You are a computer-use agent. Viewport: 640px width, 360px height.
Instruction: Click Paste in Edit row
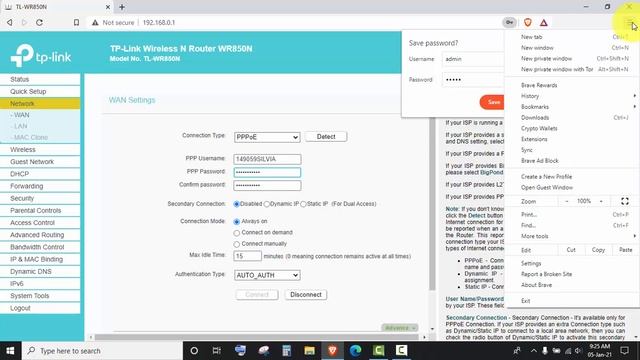tap(625, 250)
